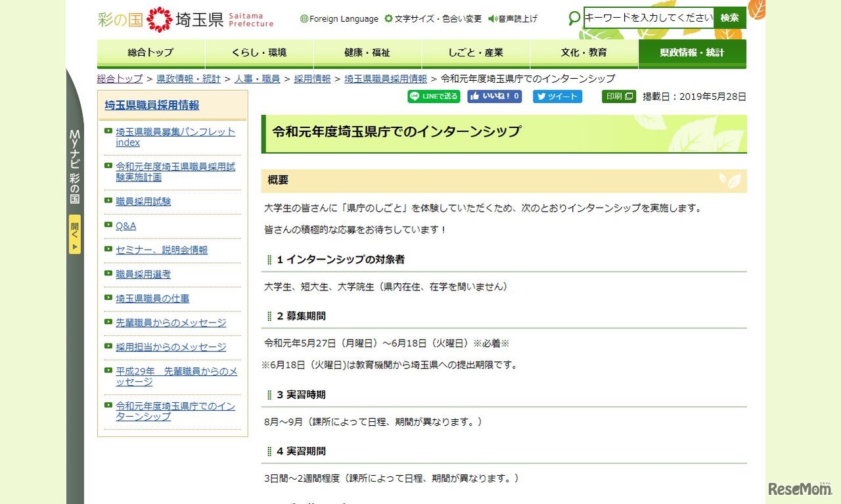The height and width of the screenshot is (504, 841).
Task: Click the 検索 search button
Action: point(729,18)
